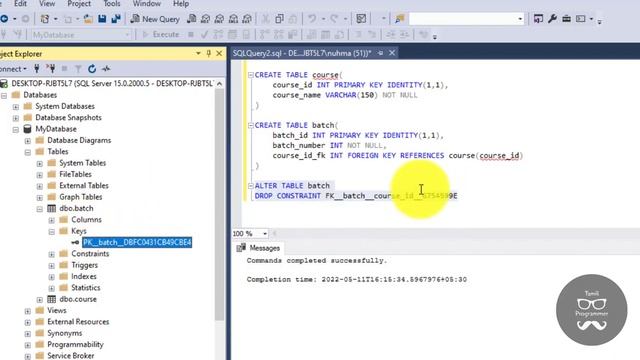Click the Refresh icon in Object Explorer
Viewport: 640px width, 360px height.
tap(92, 69)
